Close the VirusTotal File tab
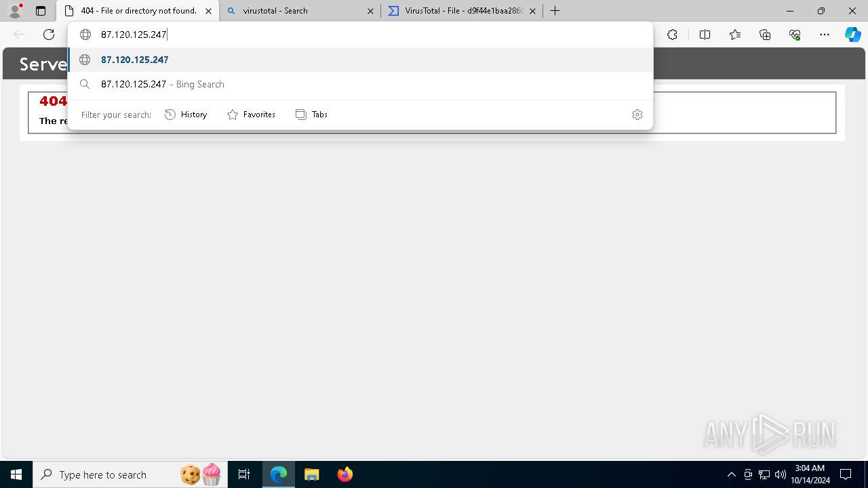The width and height of the screenshot is (868, 488). 532,11
